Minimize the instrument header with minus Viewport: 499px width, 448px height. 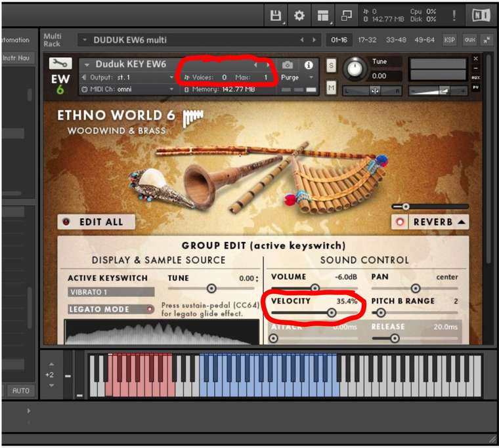[x=475, y=68]
